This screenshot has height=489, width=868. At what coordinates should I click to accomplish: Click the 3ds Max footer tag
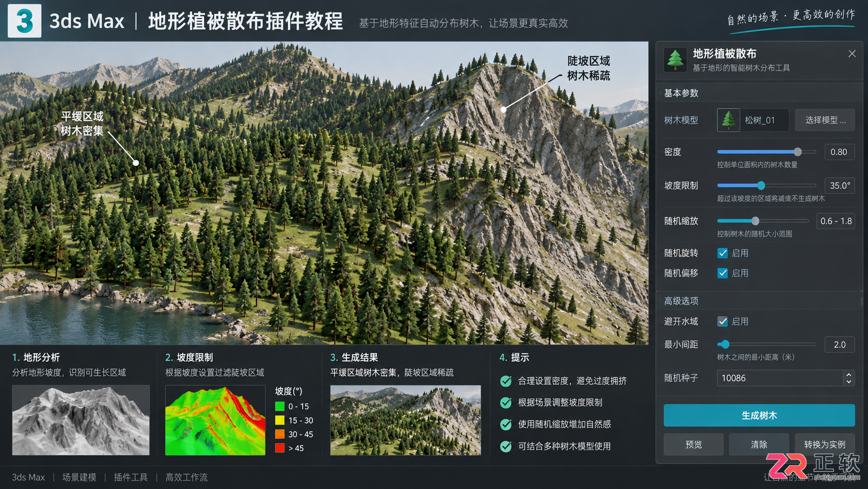[x=29, y=477]
